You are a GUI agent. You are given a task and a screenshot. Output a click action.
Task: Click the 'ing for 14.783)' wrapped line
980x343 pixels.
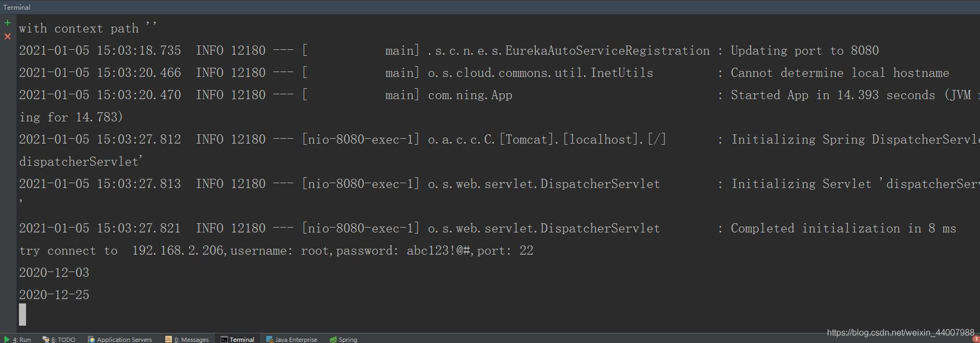coord(71,117)
